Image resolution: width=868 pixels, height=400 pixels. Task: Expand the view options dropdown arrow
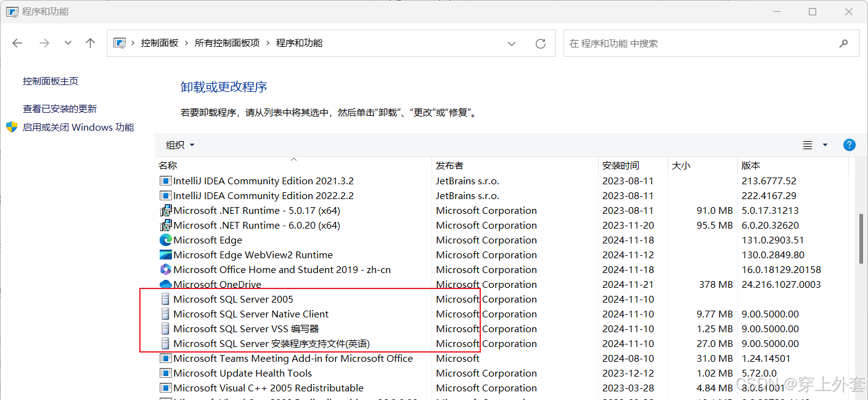click(x=825, y=145)
